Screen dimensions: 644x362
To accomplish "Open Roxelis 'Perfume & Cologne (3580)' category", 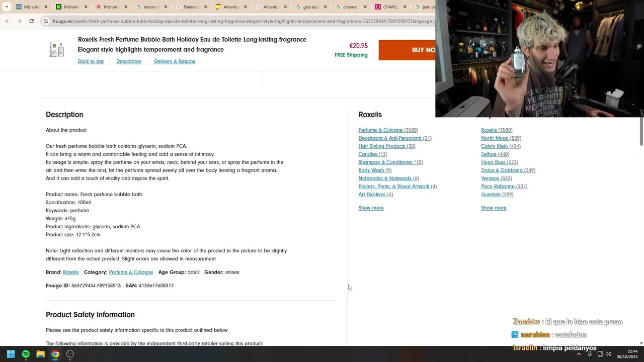I will (x=388, y=130).
